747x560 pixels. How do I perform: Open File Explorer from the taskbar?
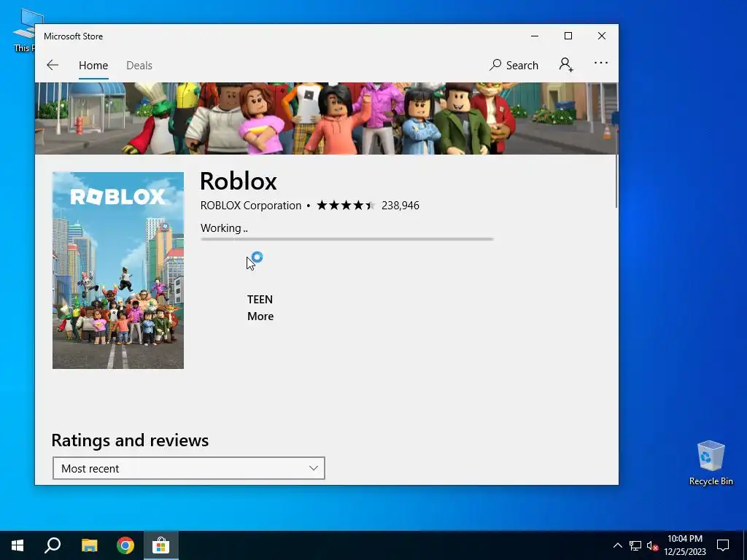[89, 545]
